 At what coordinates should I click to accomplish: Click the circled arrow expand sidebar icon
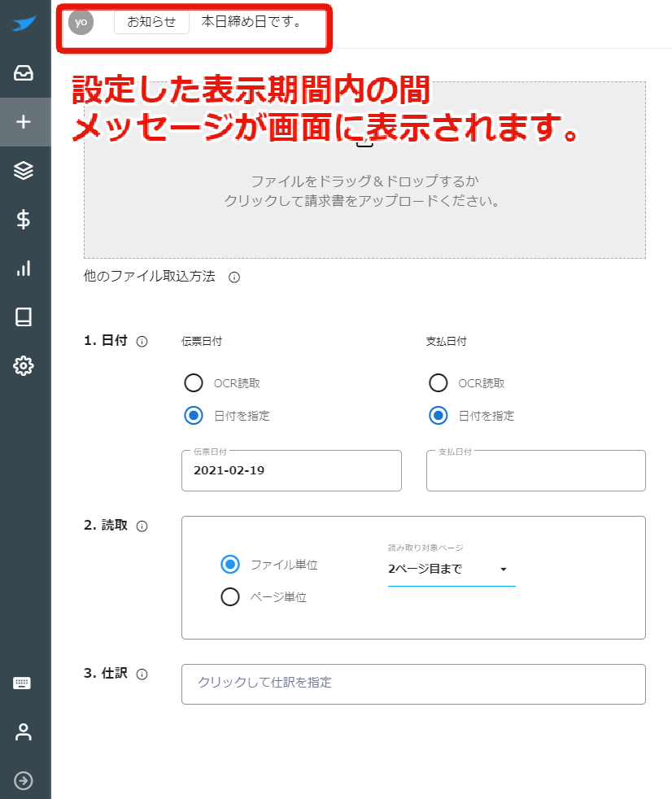tap(24, 780)
